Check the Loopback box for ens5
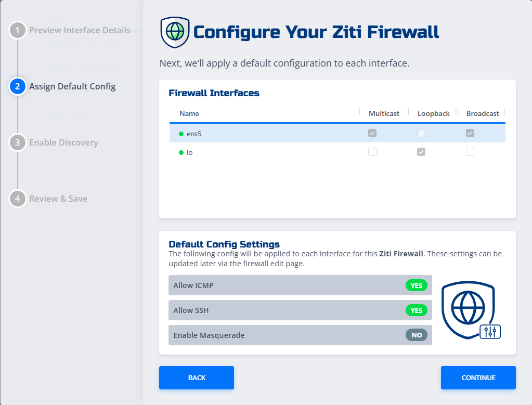 tap(421, 133)
